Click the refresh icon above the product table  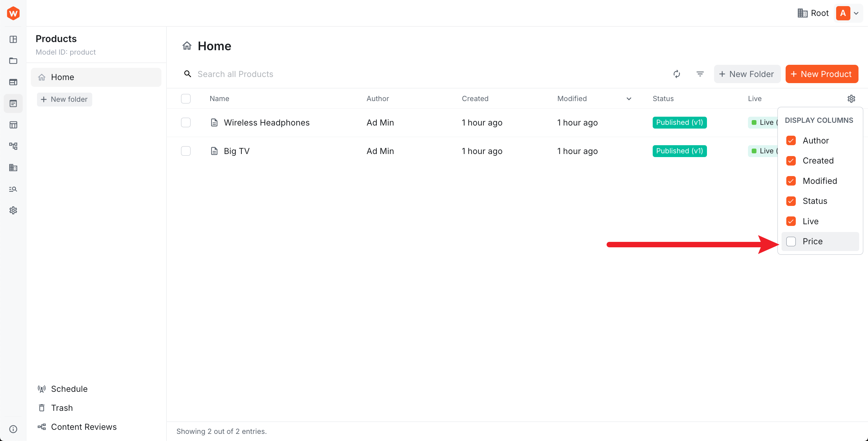point(677,74)
